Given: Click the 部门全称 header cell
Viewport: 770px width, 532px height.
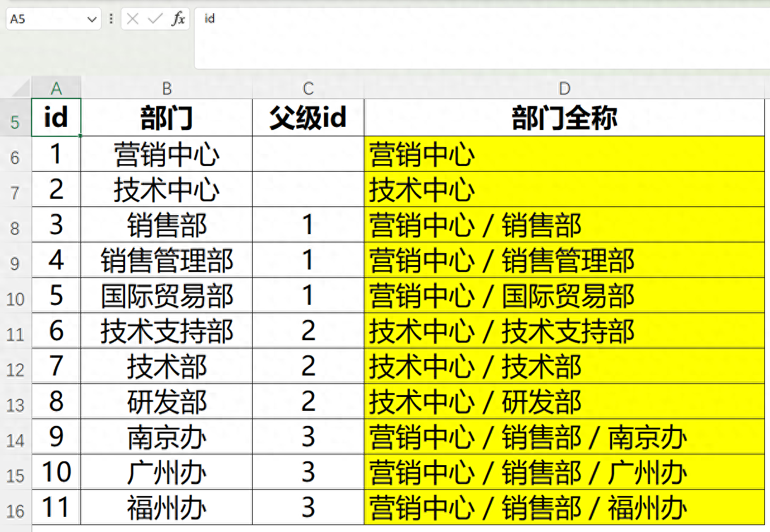Looking at the screenshot, I should (x=564, y=117).
